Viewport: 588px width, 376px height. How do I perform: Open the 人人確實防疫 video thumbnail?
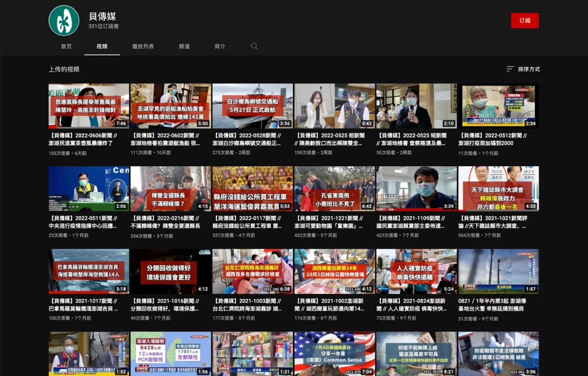416,271
